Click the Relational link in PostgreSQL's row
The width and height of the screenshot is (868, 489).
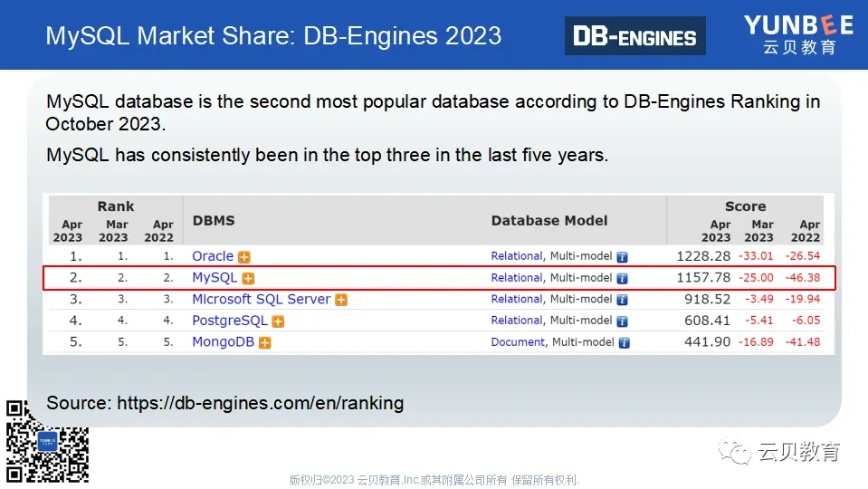(517, 320)
